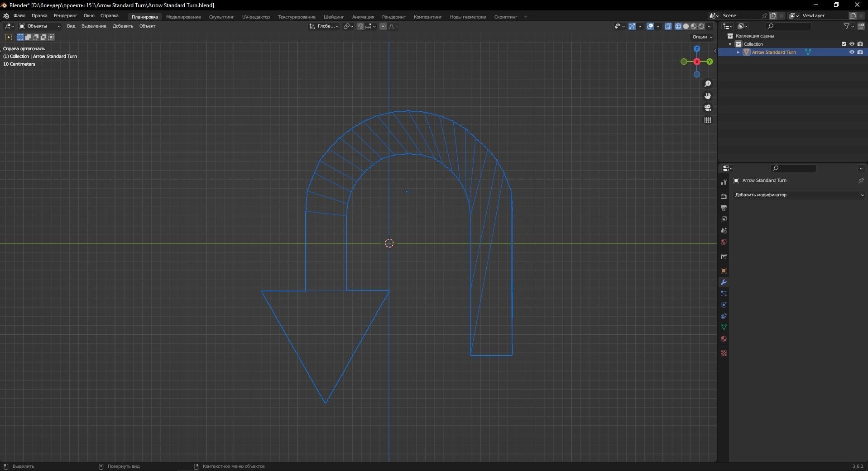The height and width of the screenshot is (471, 868).
Task: Toggle X-ray mode in viewport header
Action: [668, 26]
